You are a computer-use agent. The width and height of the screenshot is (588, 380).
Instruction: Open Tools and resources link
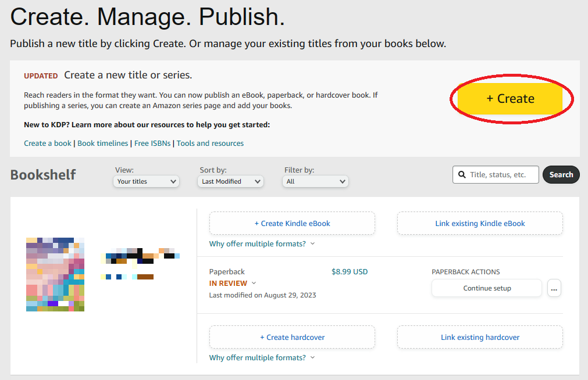(210, 143)
